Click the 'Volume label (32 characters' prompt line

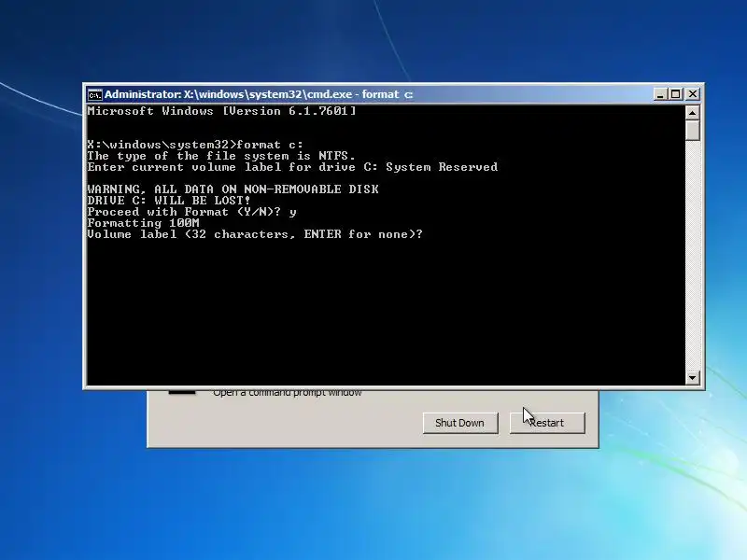(x=255, y=234)
